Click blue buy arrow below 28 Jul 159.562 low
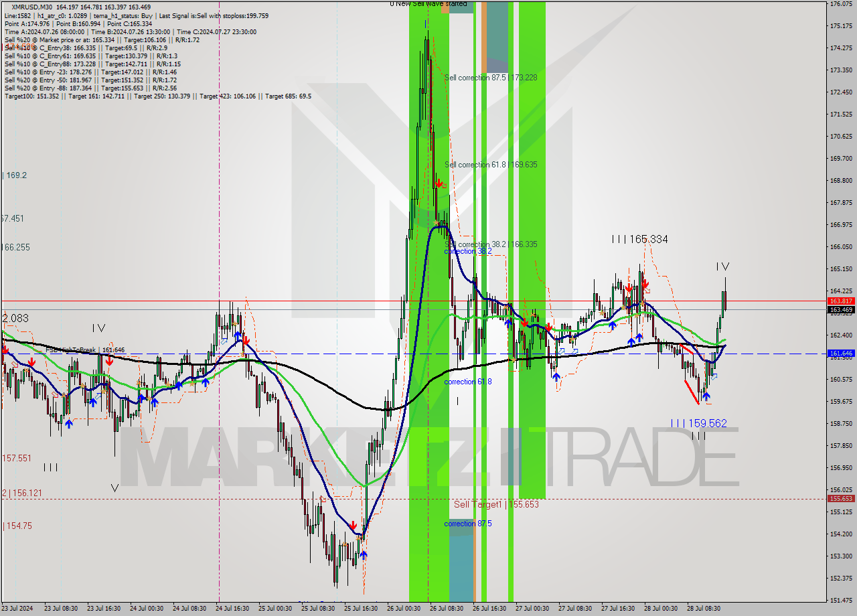This screenshot has width=857, height=616. (x=706, y=396)
